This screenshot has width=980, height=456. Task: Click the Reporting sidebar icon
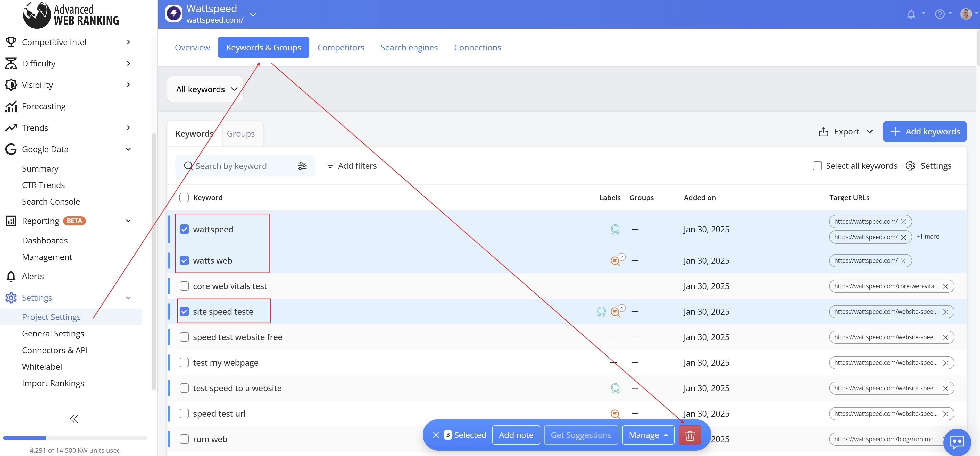coord(11,221)
